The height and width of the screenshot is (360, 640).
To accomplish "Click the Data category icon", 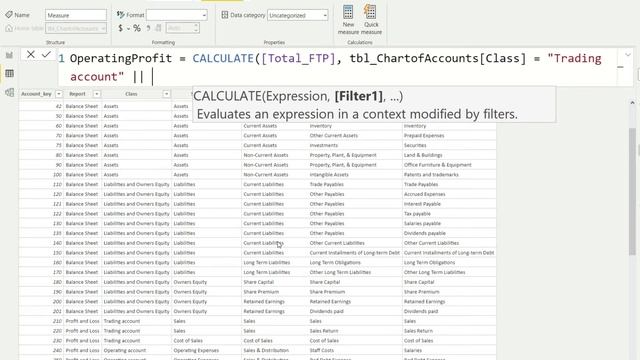I will click(x=224, y=15).
